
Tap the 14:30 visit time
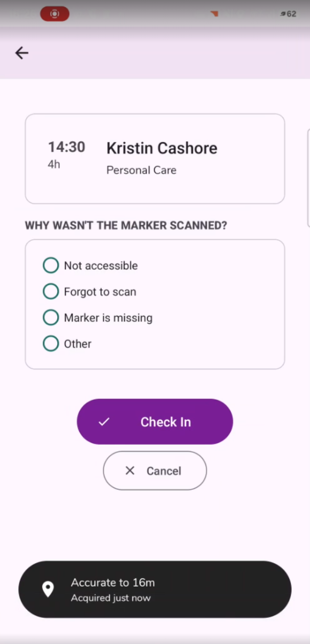(67, 147)
